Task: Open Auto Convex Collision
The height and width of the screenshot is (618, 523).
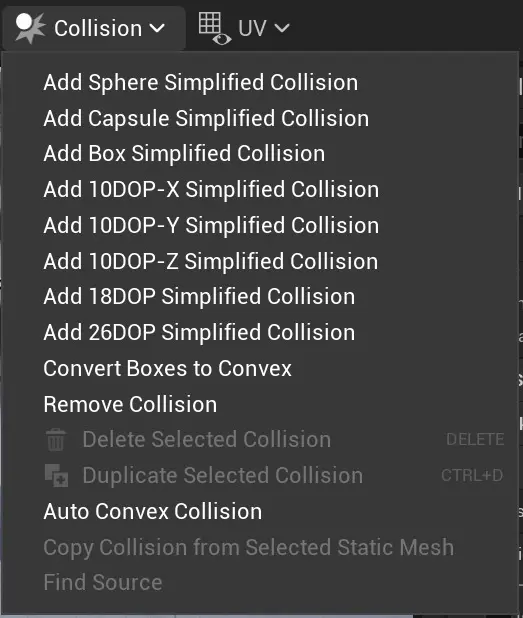Action: click(153, 512)
